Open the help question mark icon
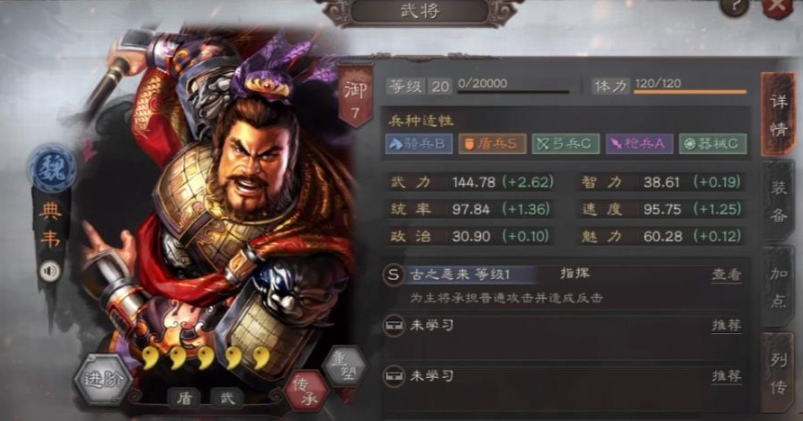Screen dimensions: 803x421 click(x=736, y=6)
